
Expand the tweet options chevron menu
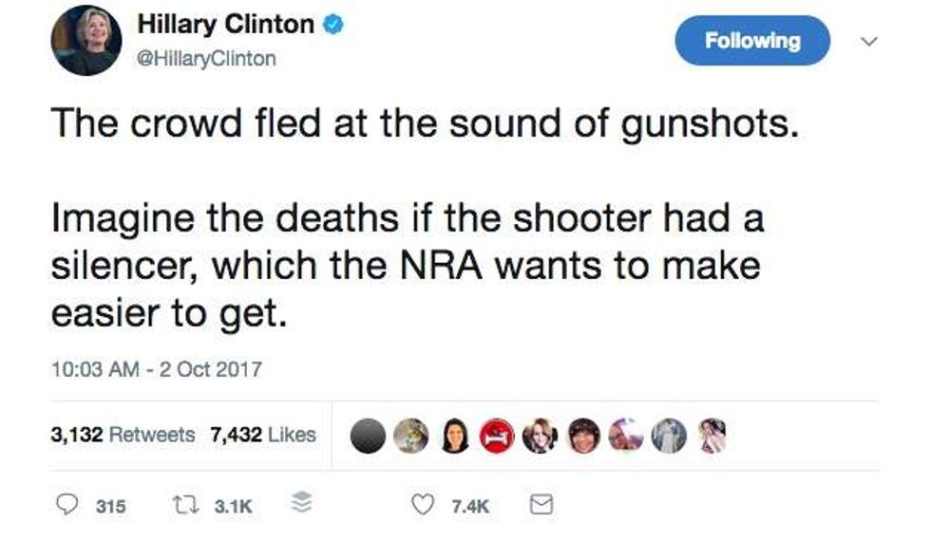(866, 41)
